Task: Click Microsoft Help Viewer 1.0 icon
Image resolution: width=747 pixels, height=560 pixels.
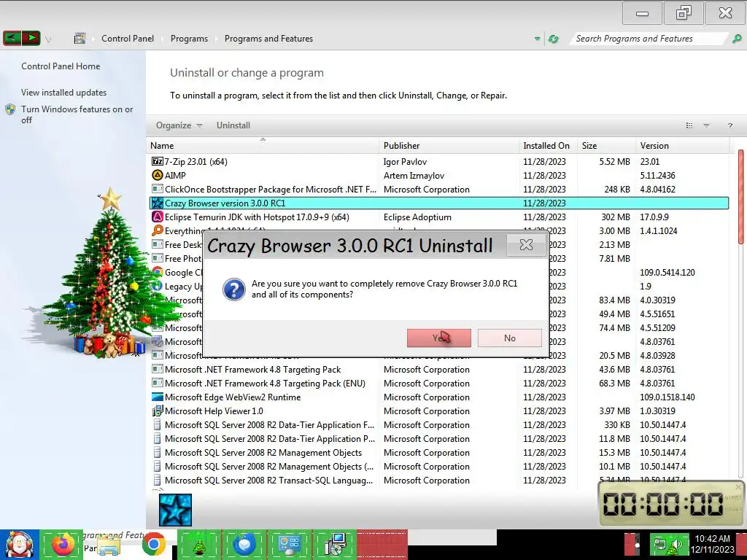Action: 158,411
